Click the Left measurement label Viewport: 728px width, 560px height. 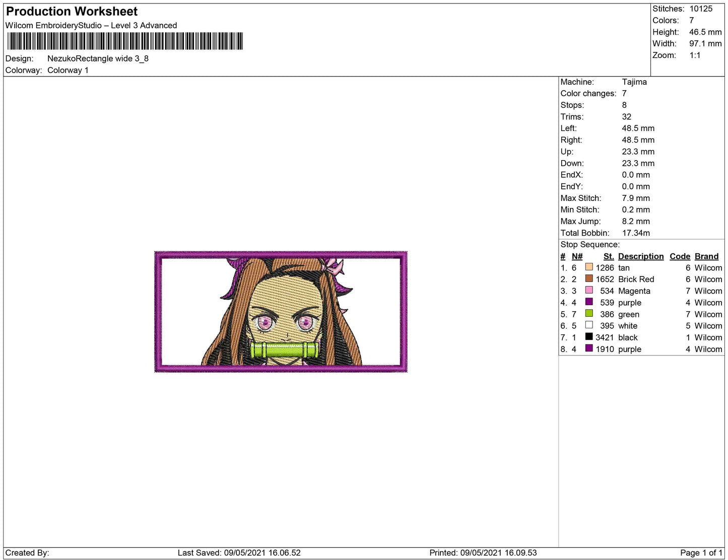568,128
